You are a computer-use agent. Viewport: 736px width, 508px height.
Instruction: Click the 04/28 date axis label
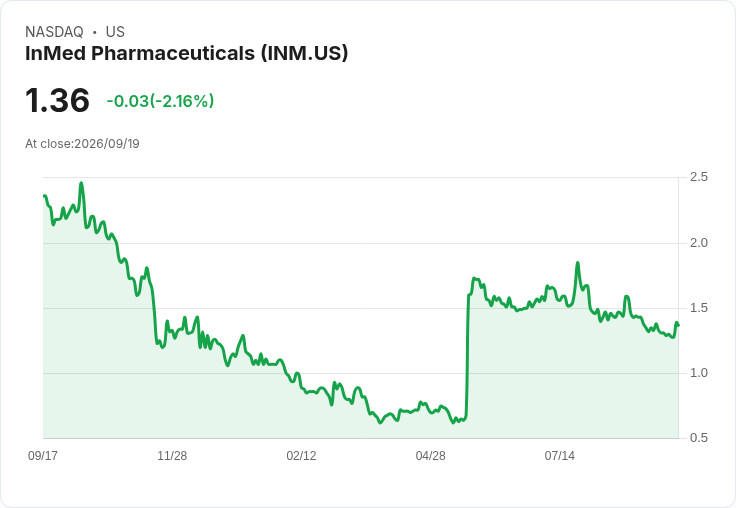430,455
